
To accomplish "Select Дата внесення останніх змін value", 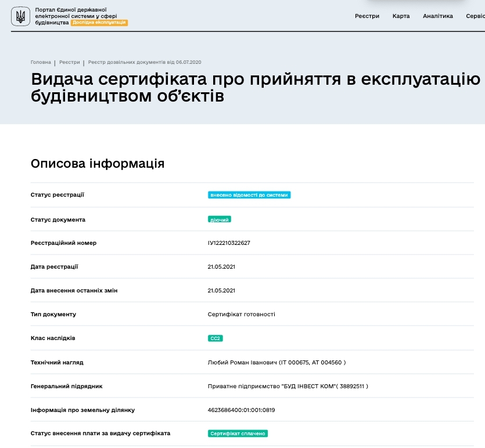I will [x=221, y=290].
